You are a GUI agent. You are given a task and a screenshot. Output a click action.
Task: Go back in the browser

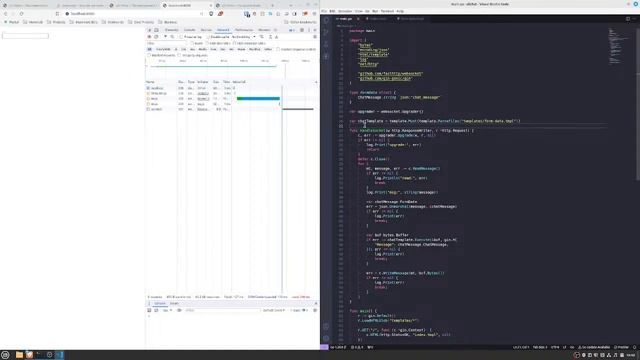6,13
